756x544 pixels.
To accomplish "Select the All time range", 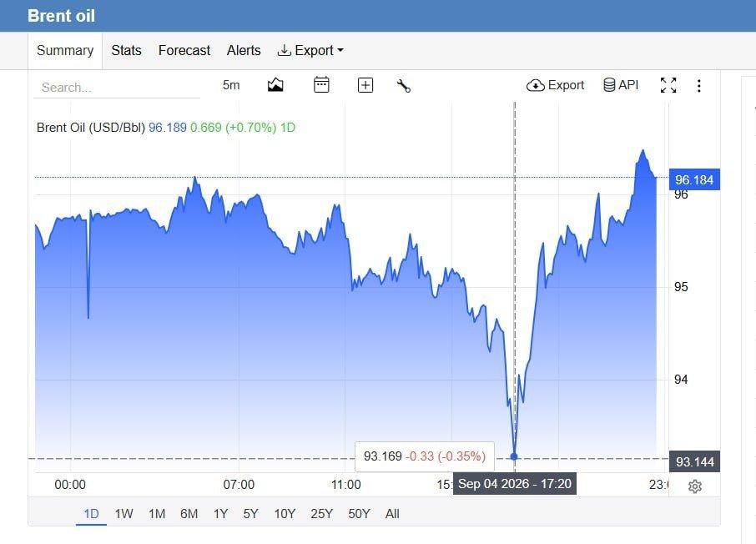I will pyautogui.click(x=392, y=514).
